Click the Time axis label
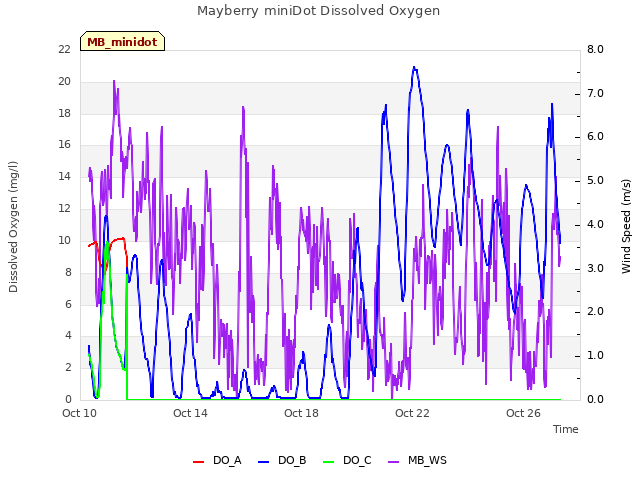 (x=566, y=429)
